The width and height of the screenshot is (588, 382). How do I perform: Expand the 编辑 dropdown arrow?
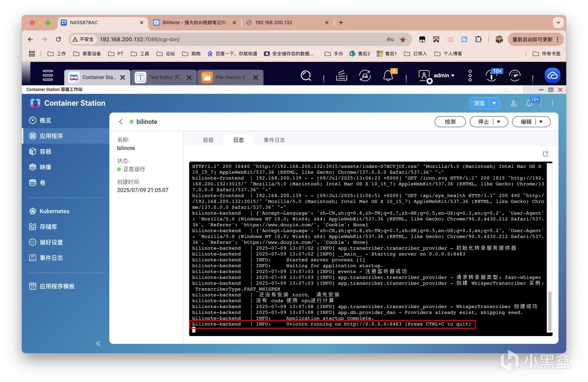coord(542,122)
